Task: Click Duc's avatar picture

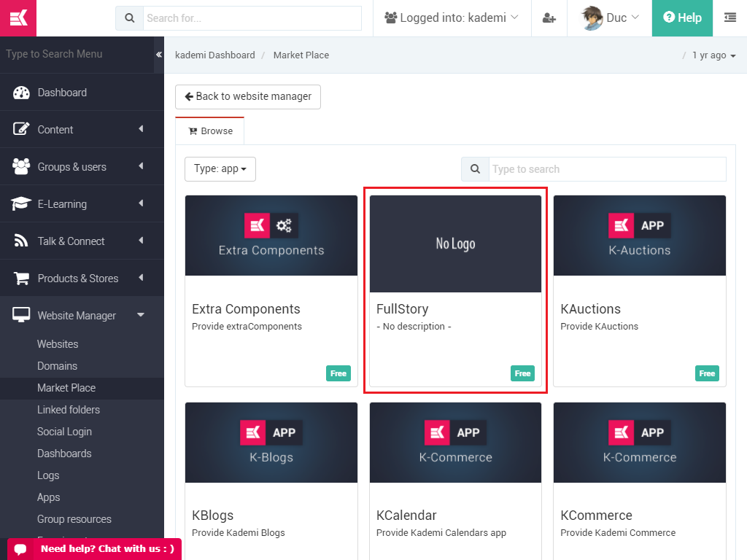Action: [592, 18]
